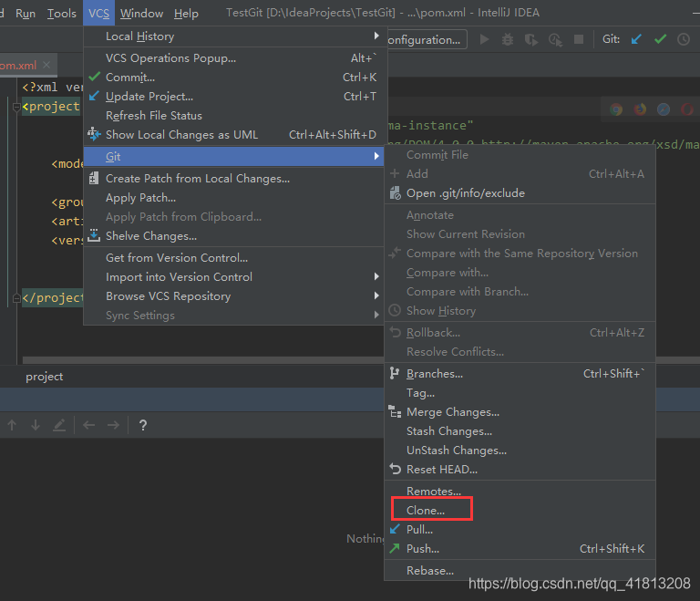Choose Merge Changes... in Git submenu

(520, 412)
